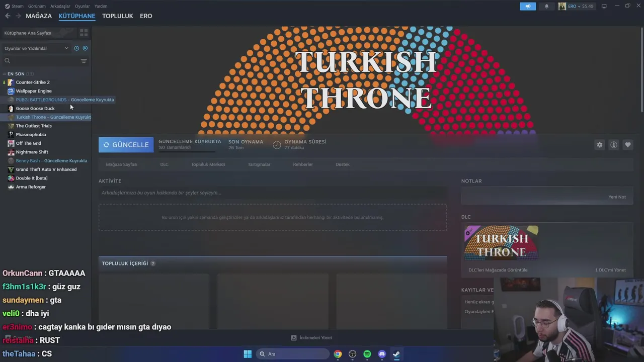Click the Windows taskbar search box

(293, 354)
